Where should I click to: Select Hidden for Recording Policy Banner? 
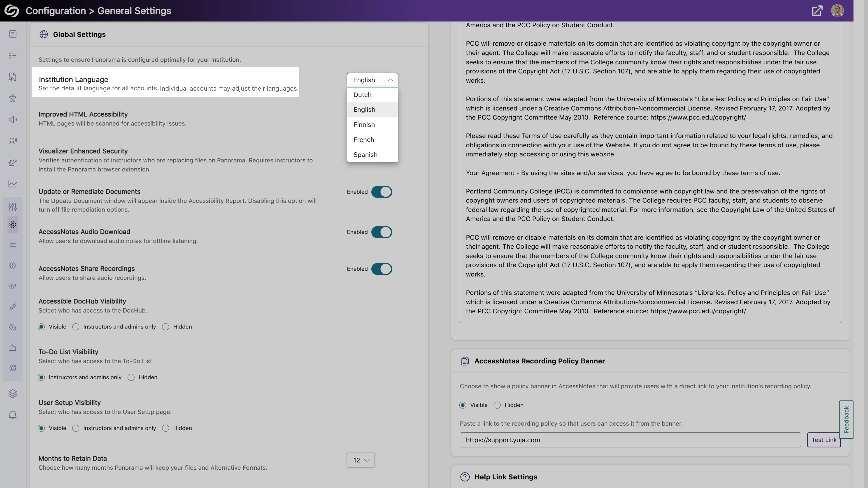point(497,405)
